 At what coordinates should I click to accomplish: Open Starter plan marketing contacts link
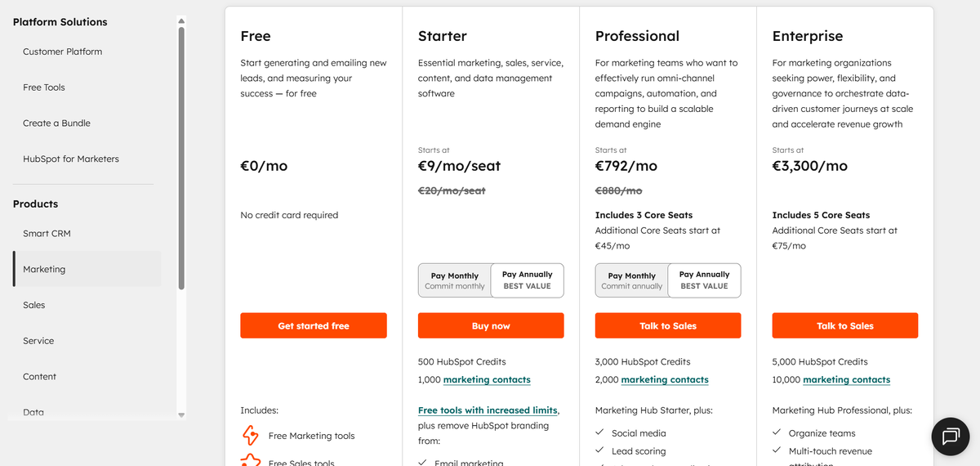click(x=487, y=380)
